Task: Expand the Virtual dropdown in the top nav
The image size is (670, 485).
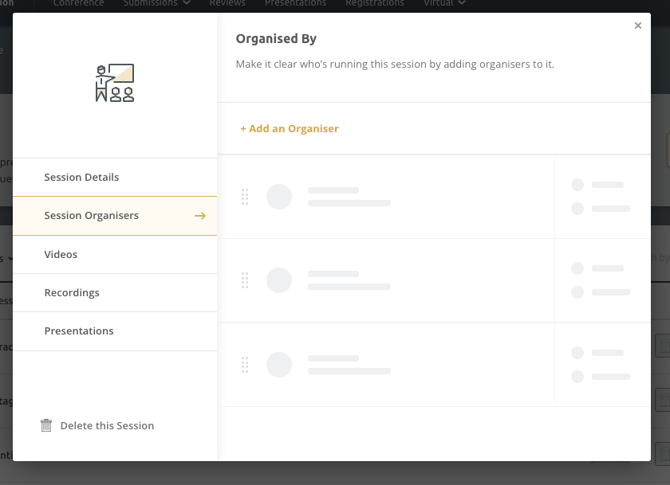Action: [444, 4]
